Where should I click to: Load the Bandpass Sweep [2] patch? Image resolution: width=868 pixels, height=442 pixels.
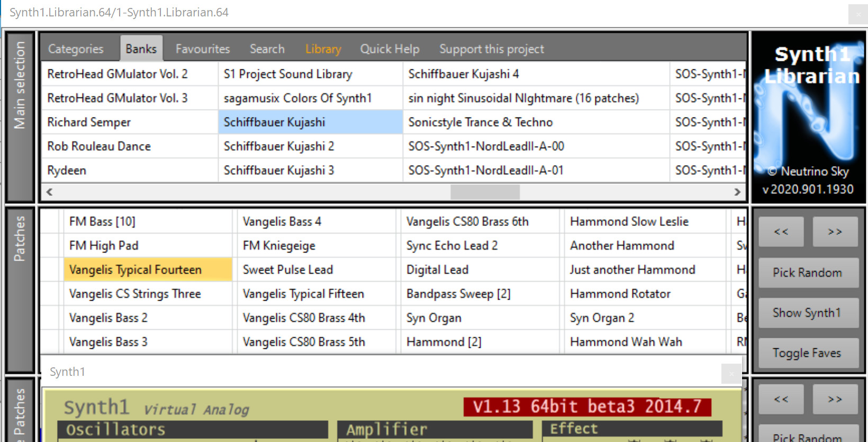coord(480,294)
